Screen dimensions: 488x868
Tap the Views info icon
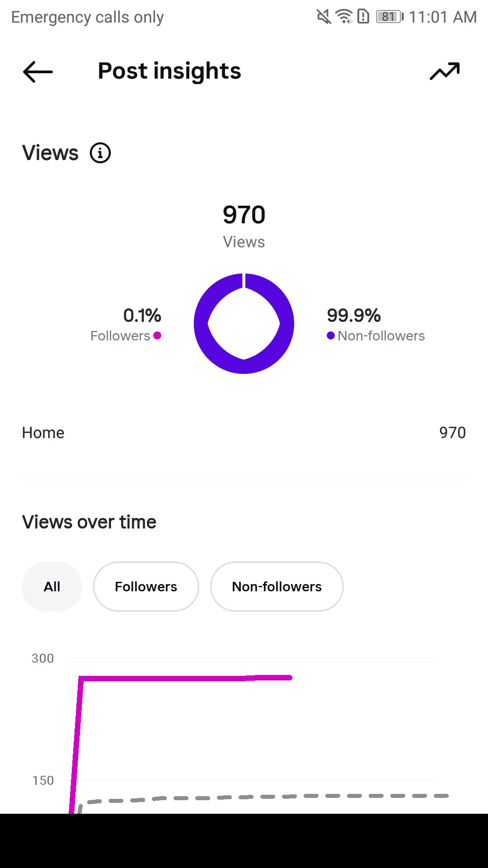pyautogui.click(x=100, y=153)
